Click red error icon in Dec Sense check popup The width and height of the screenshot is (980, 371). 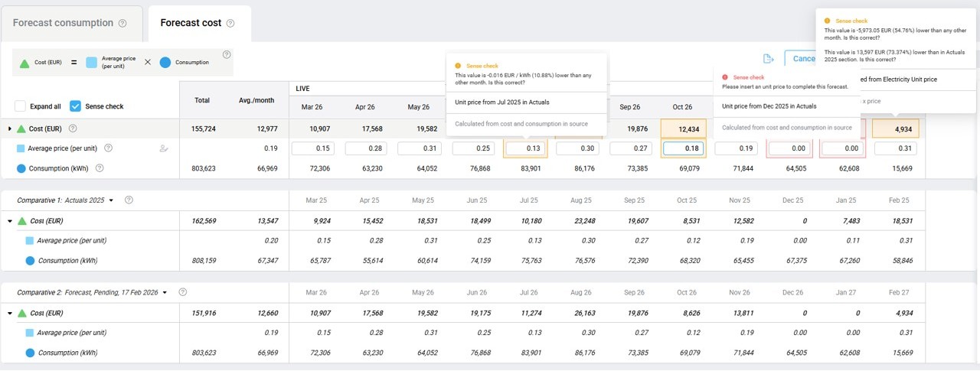tap(725, 77)
